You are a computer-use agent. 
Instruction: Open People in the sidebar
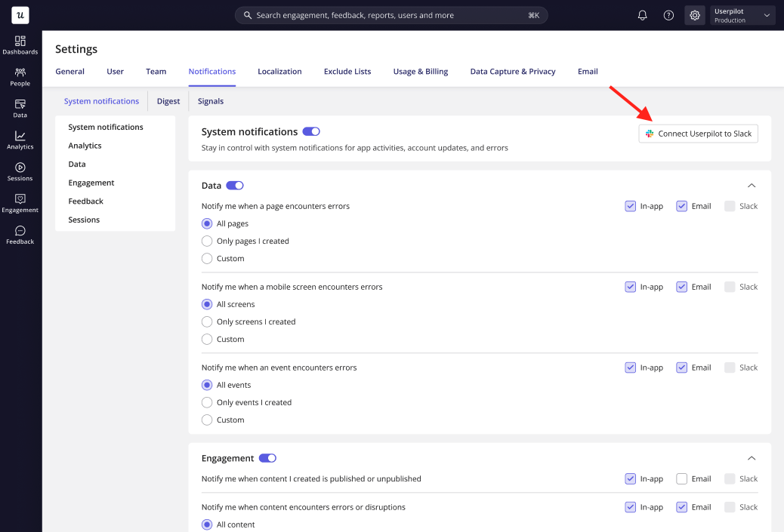point(20,77)
